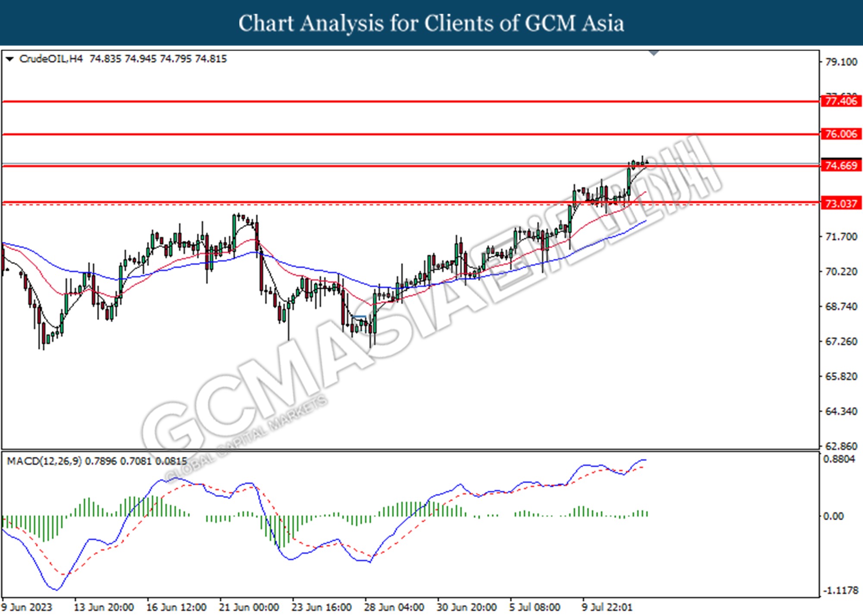The height and width of the screenshot is (616, 863).
Task: Select the 77.406 resistance level label
Action: [841, 101]
